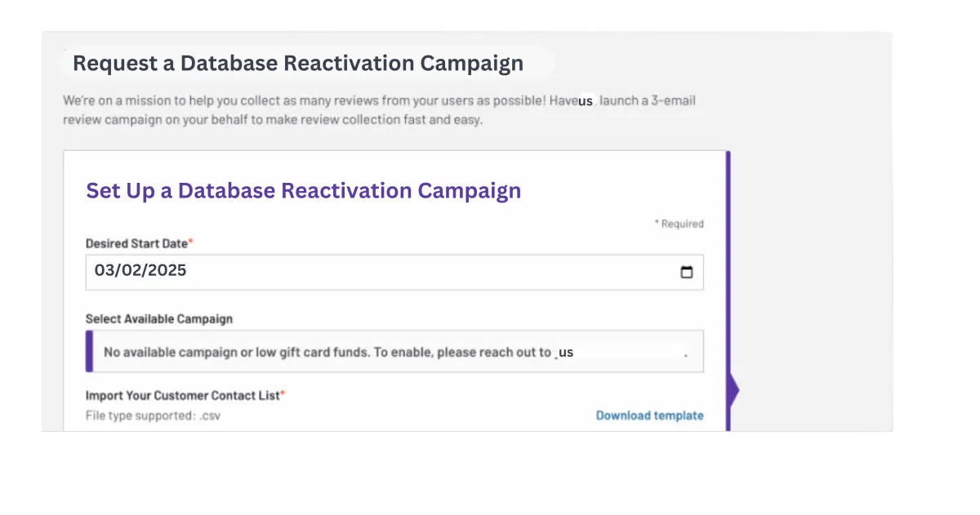The height and width of the screenshot is (515, 980).
Task: Open the calendar picker in date field
Action: pyautogui.click(x=686, y=272)
